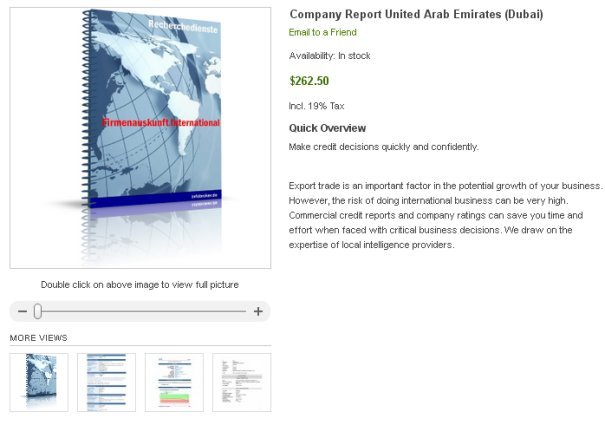605x425 pixels.
Task: Click the Incl. 19% Tax label
Action: pyautogui.click(x=316, y=106)
